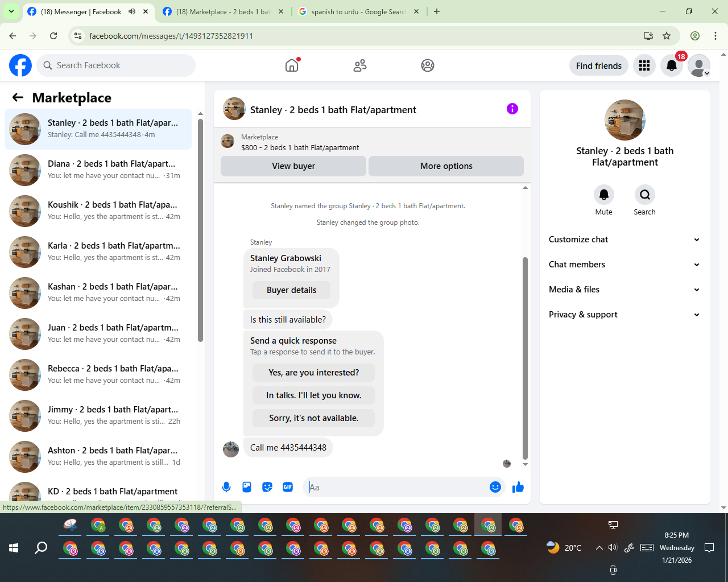This screenshot has width=728, height=582.
Task: Reload the page in Chrome
Action: [53, 36]
